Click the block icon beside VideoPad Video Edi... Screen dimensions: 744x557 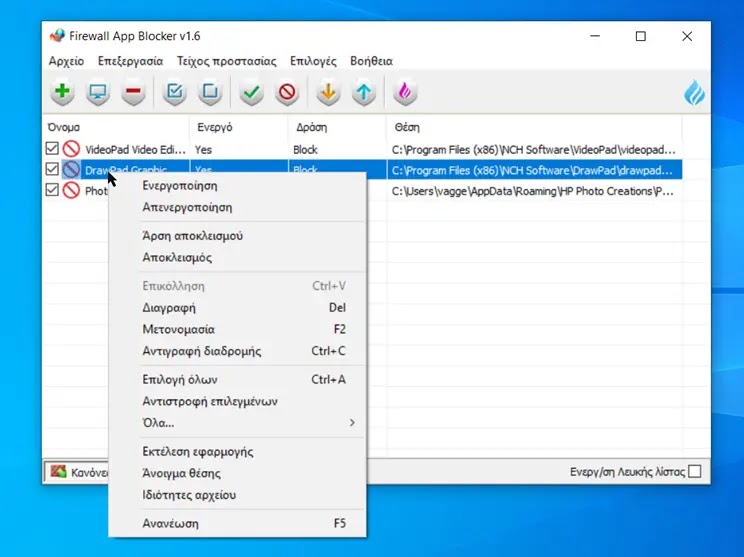(71, 149)
